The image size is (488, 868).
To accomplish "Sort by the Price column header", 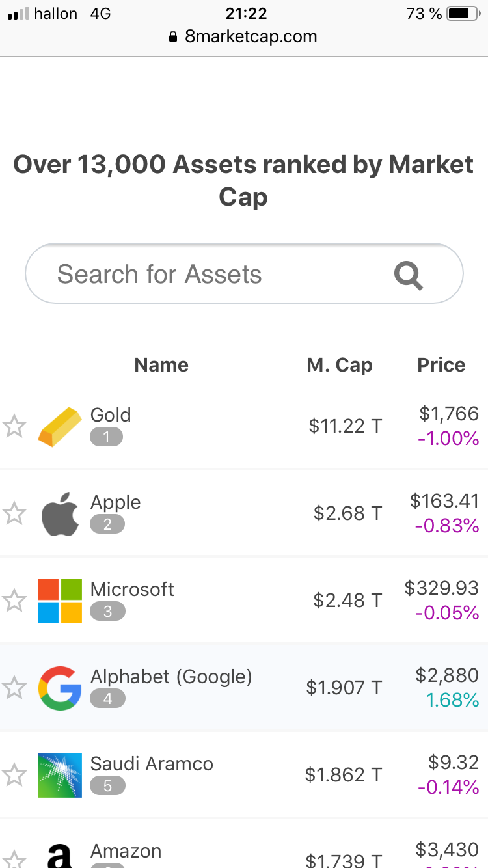I will tap(441, 365).
